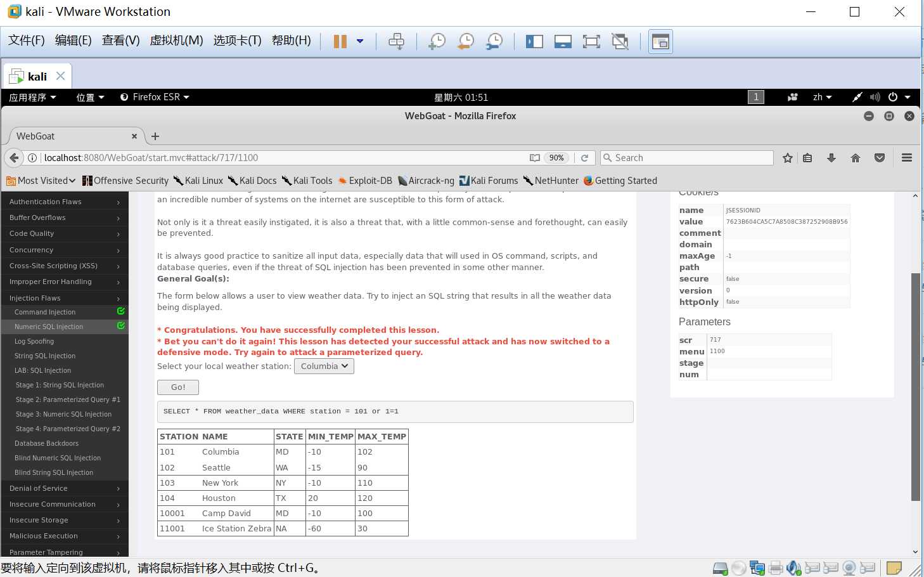Click the page vertical scrollbar

pos(915,387)
